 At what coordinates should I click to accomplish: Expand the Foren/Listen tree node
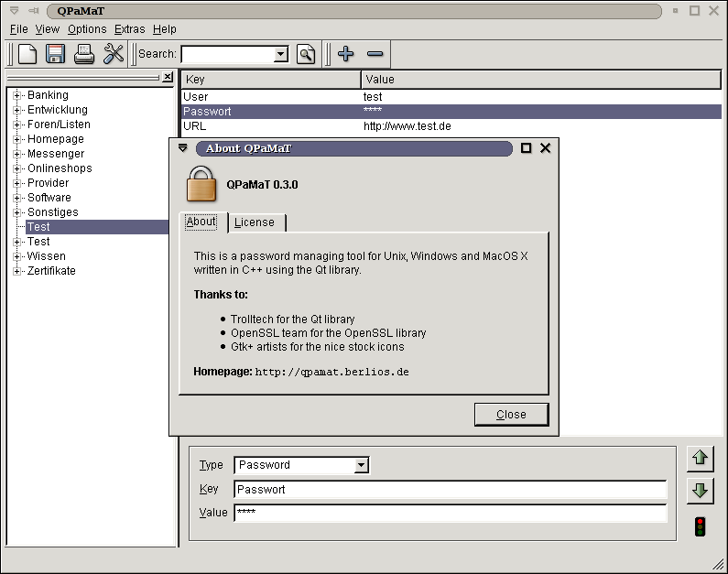click(17, 125)
